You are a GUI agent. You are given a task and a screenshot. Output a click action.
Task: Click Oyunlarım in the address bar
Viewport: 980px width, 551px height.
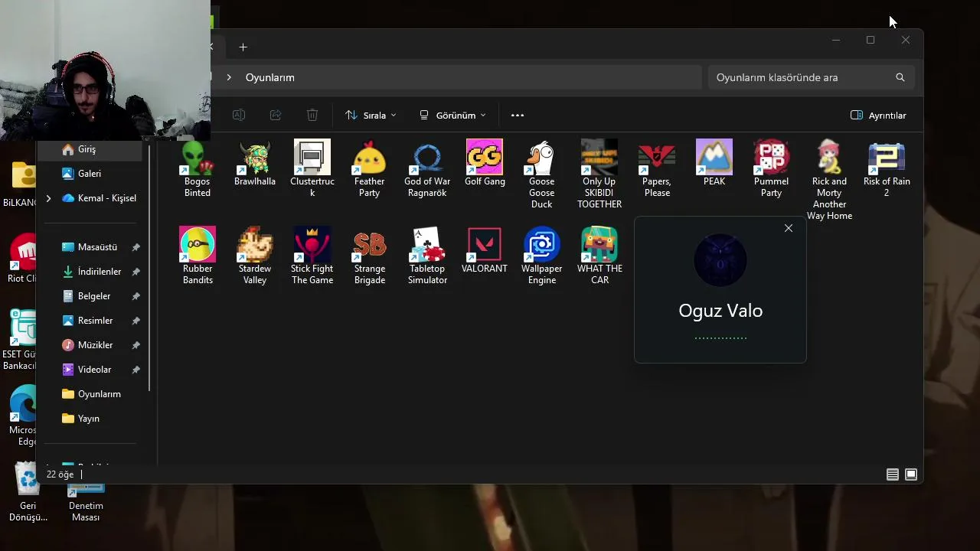pyautogui.click(x=269, y=77)
